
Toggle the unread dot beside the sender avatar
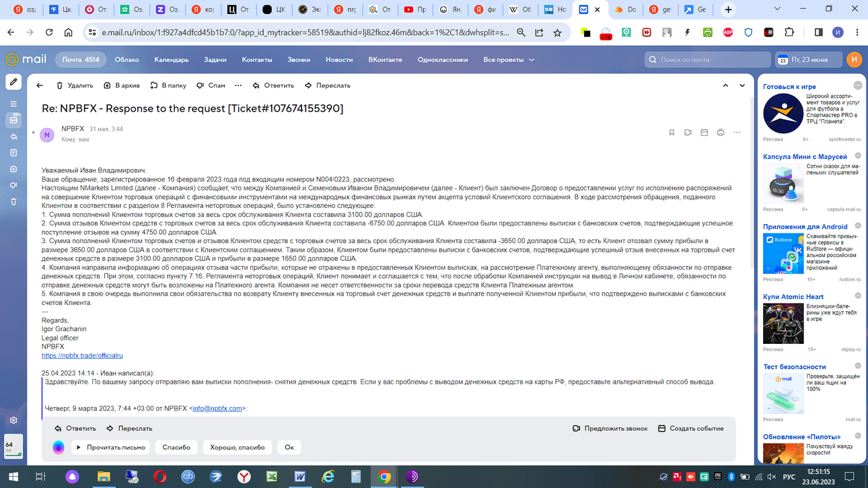[34, 133]
